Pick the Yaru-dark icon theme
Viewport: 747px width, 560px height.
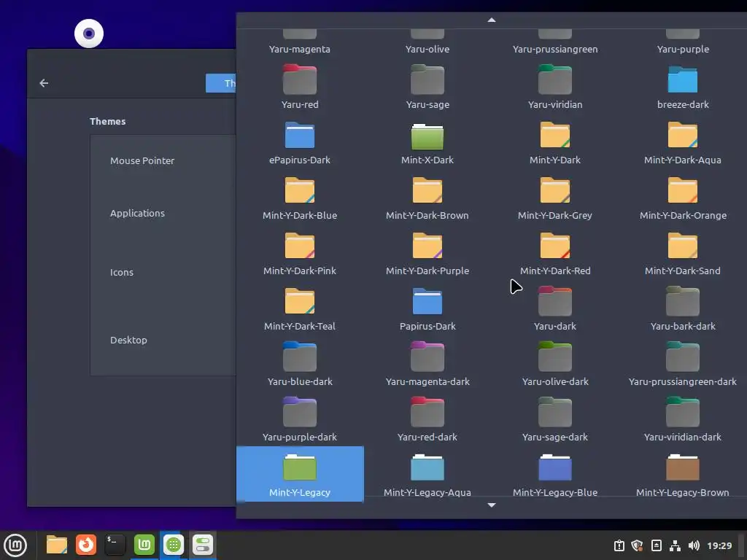pyautogui.click(x=555, y=308)
